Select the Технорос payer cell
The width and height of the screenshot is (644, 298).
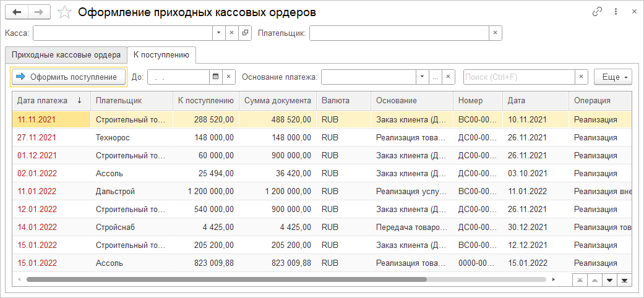(131, 137)
